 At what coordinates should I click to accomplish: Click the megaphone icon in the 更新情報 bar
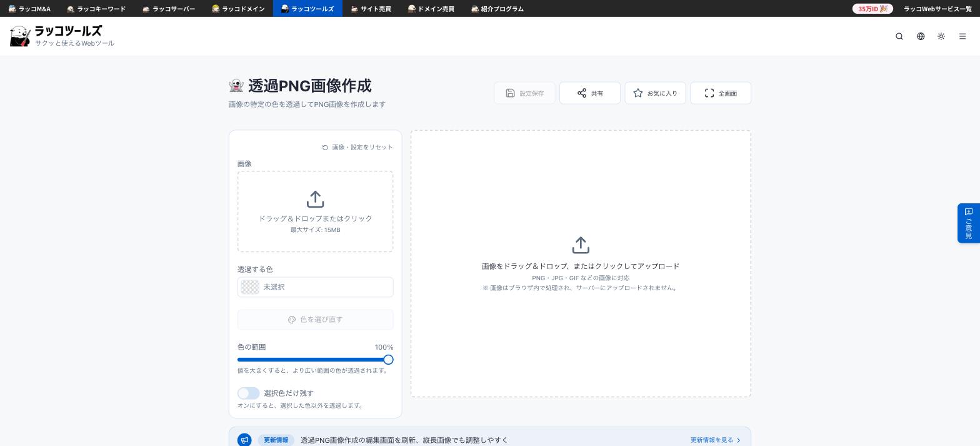click(244, 440)
